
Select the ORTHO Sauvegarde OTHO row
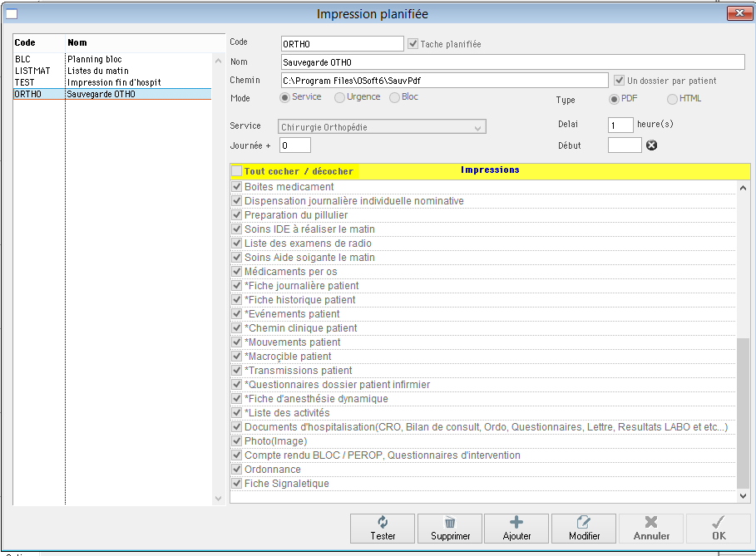coord(112,94)
